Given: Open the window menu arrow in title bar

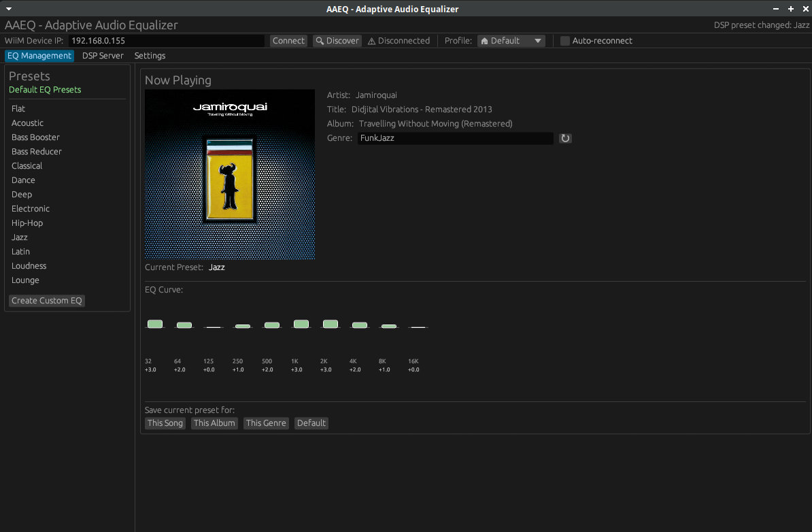Looking at the screenshot, I should (8, 9).
